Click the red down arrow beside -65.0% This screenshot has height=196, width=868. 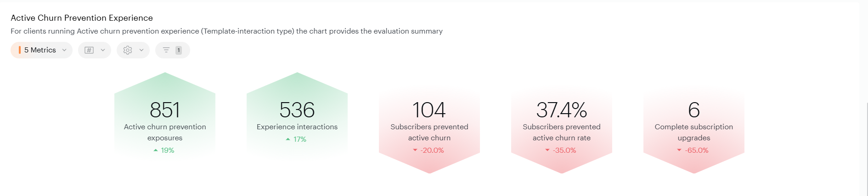point(679,150)
